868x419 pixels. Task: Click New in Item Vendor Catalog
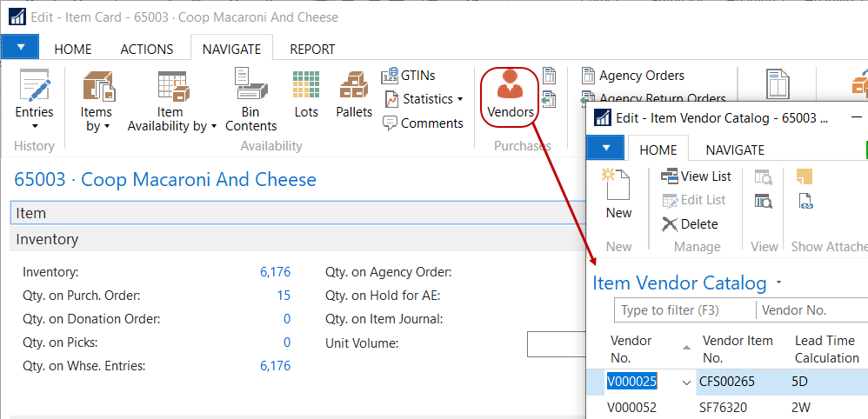tap(618, 194)
